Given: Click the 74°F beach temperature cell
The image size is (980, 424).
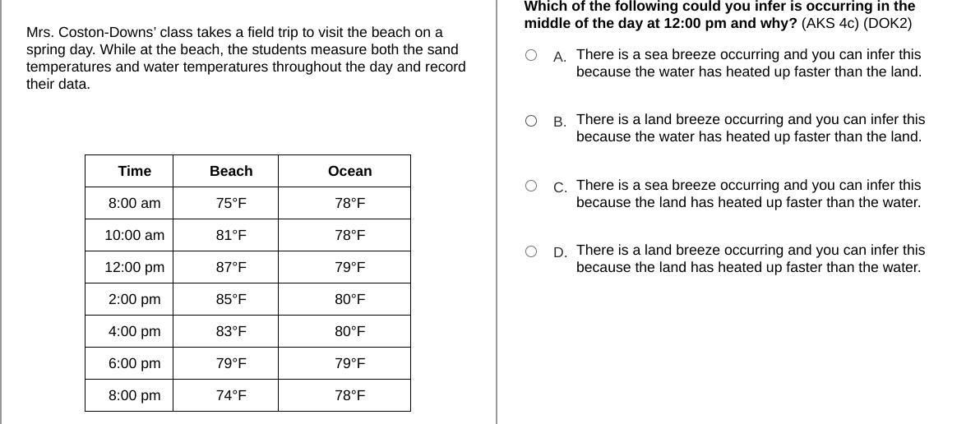Looking at the screenshot, I should point(225,395).
